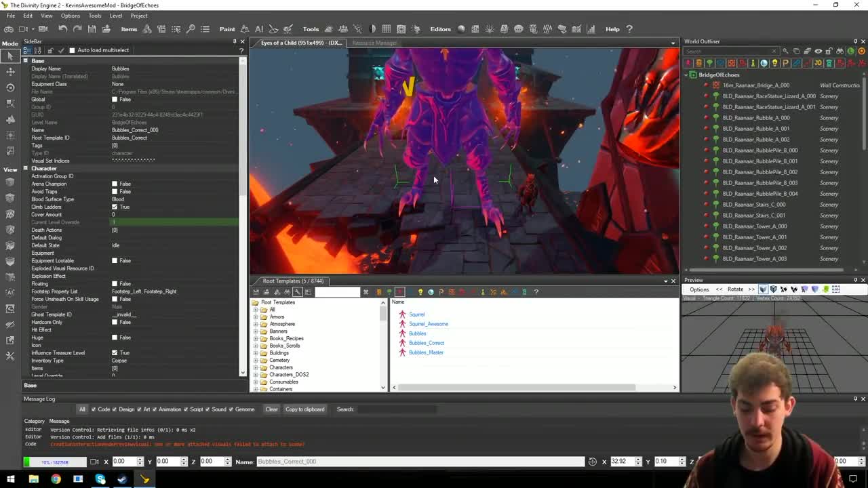The image size is (868, 488).
Task: Expand the Armors folder in Root Templates tree
Action: (x=256, y=317)
